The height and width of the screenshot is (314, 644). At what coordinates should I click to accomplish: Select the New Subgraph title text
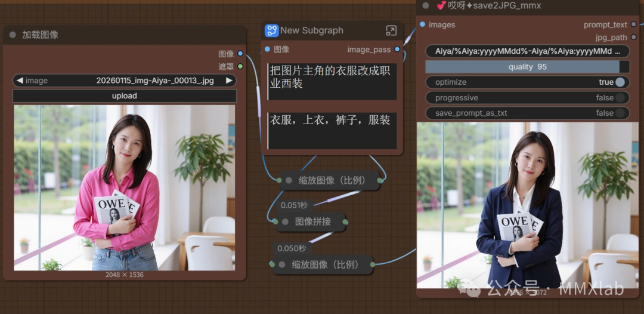tap(312, 30)
